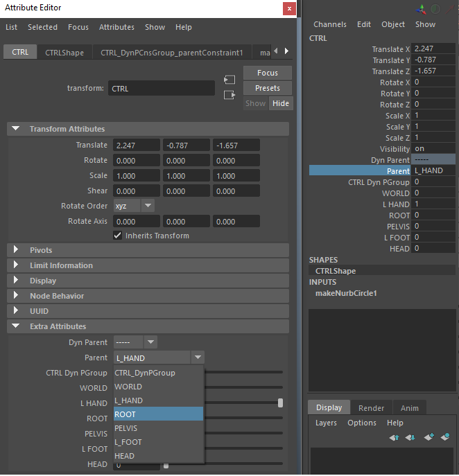This screenshot has height=476, width=459.
Task: Open the Options menu in layer editor
Action: [x=362, y=423]
